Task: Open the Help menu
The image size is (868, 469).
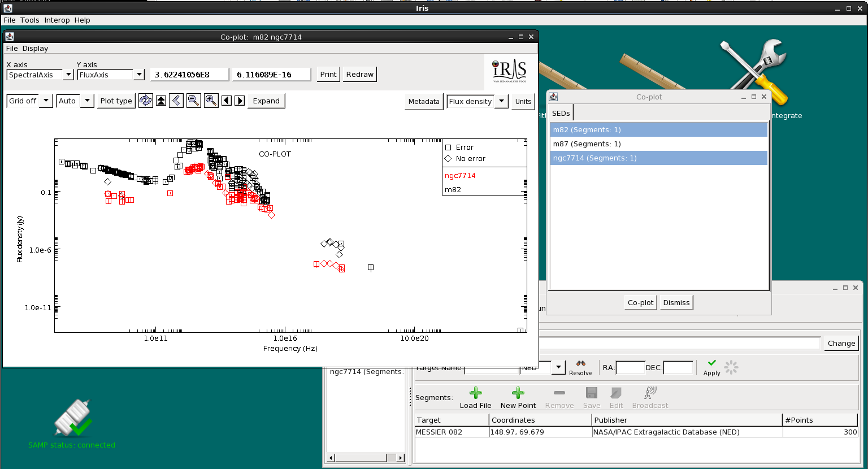Action: pos(83,20)
